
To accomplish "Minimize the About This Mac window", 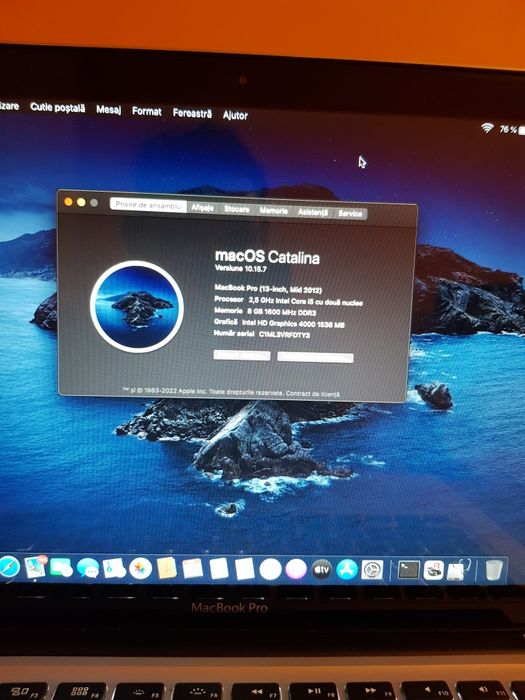I will pyautogui.click(x=81, y=202).
